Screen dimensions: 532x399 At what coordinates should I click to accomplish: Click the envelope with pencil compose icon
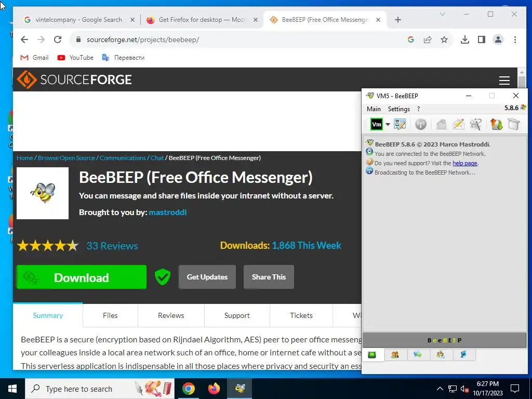pos(458,125)
